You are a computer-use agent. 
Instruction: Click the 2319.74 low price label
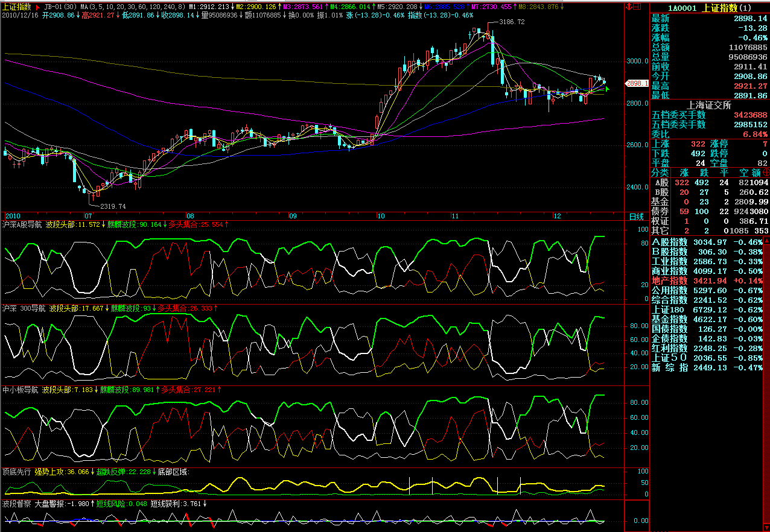click(x=113, y=206)
